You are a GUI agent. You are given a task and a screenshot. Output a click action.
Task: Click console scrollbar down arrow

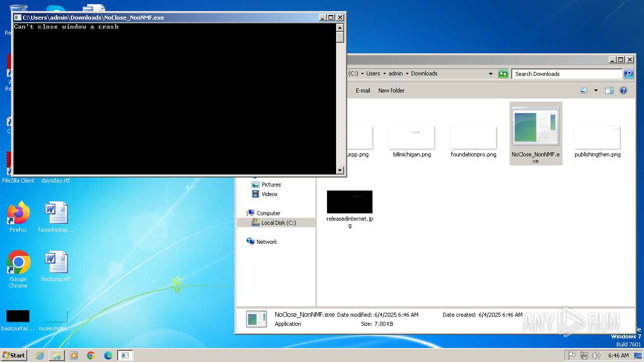[x=340, y=170]
